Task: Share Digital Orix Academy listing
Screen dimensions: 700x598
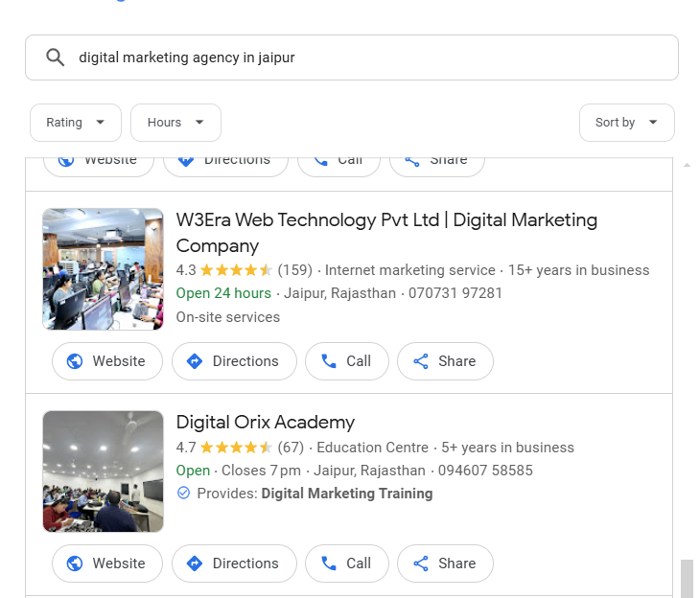Action: click(x=445, y=563)
